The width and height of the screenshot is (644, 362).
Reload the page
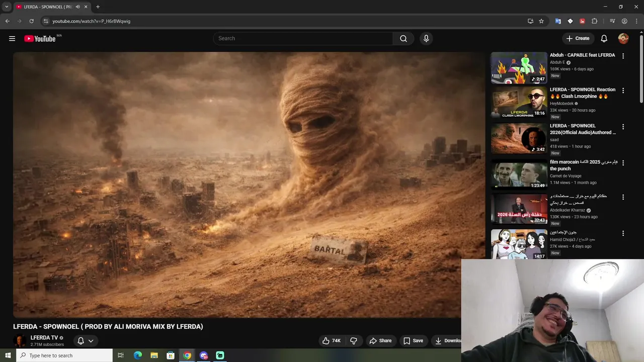31,21
